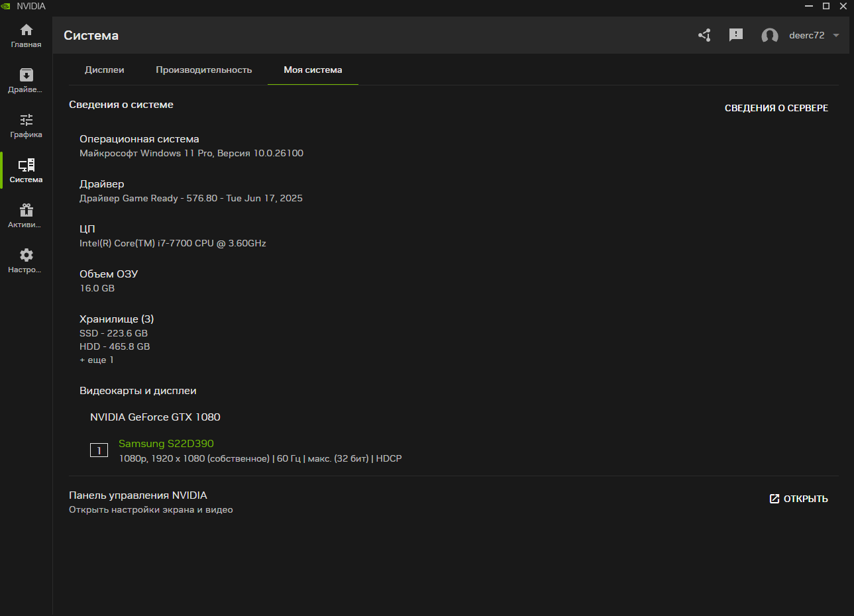Go to the Главная home icon
Screen dimensions: 854x616
[26, 30]
